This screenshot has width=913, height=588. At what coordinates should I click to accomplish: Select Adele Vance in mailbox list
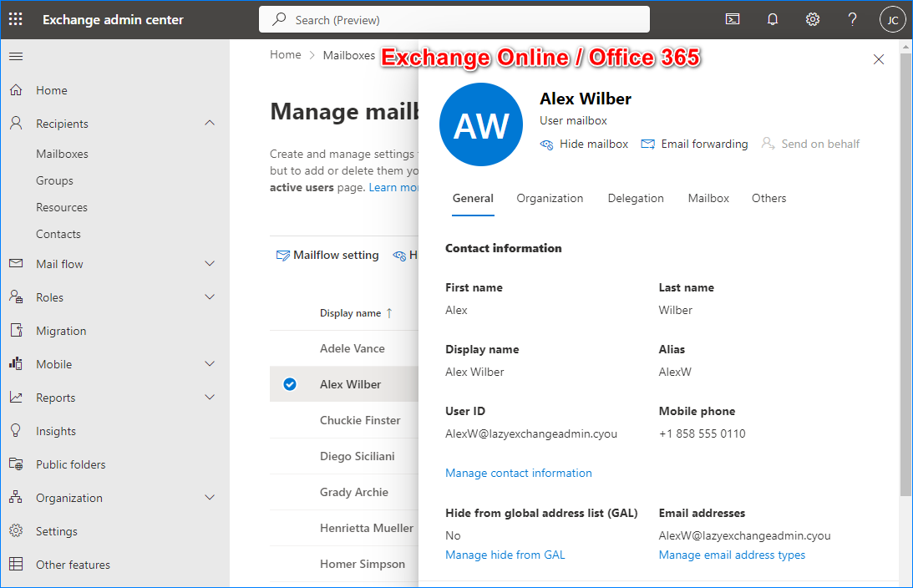pyautogui.click(x=353, y=349)
